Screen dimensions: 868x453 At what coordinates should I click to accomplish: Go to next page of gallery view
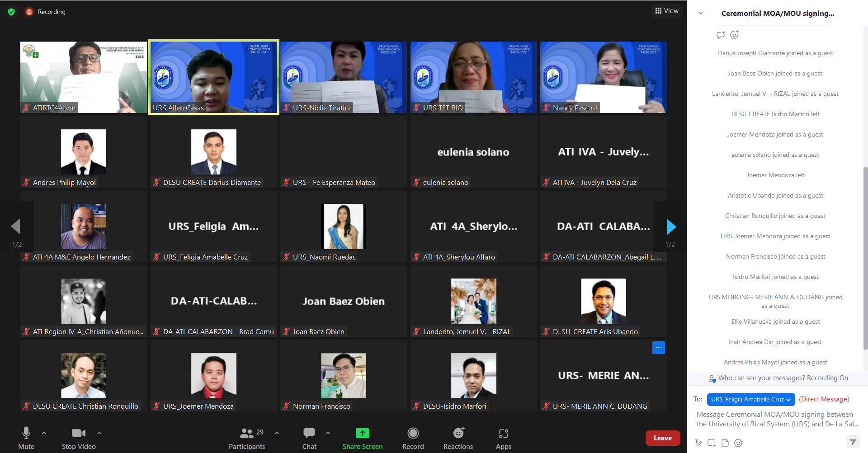point(671,226)
